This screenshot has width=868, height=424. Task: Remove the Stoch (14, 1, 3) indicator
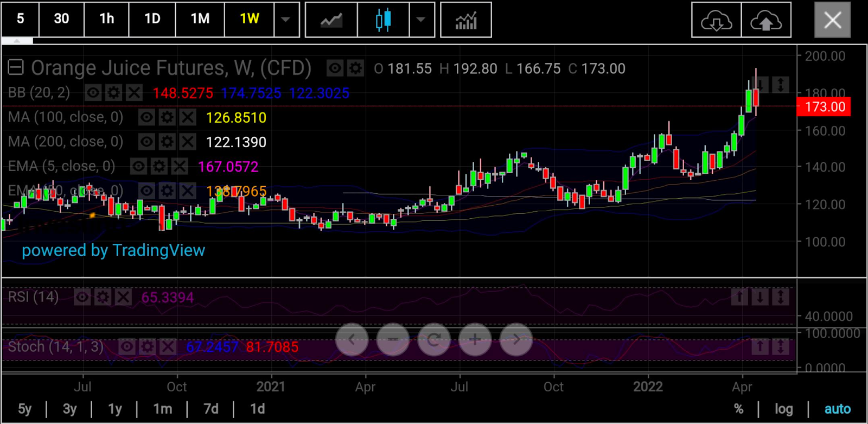(x=168, y=346)
